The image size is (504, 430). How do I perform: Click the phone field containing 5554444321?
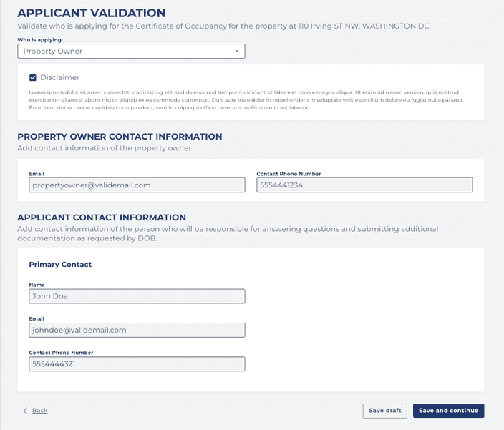click(137, 364)
